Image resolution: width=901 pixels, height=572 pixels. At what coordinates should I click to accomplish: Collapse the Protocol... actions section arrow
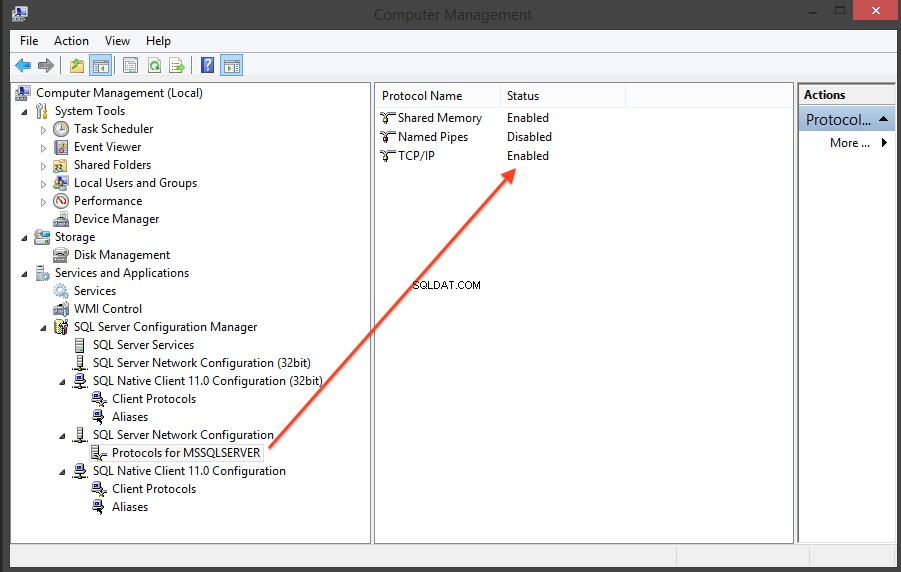click(884, 119)
